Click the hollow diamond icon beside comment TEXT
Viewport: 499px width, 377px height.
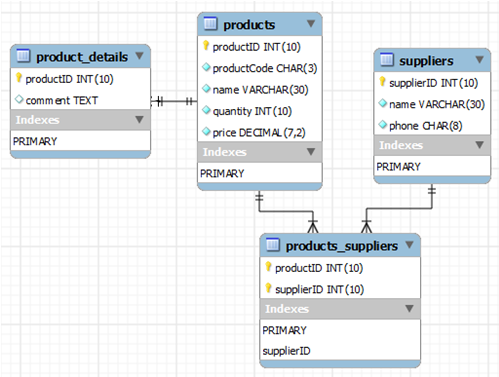19,99
